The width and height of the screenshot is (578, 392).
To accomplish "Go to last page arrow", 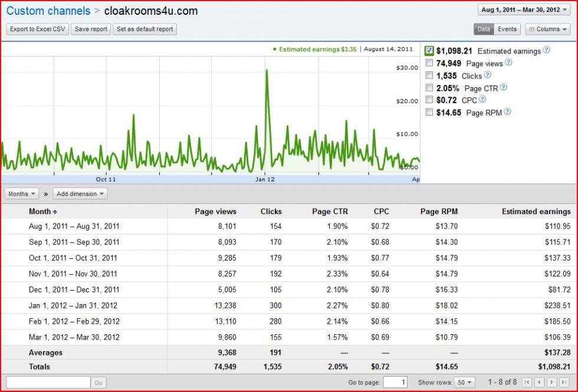I will 564,383.
